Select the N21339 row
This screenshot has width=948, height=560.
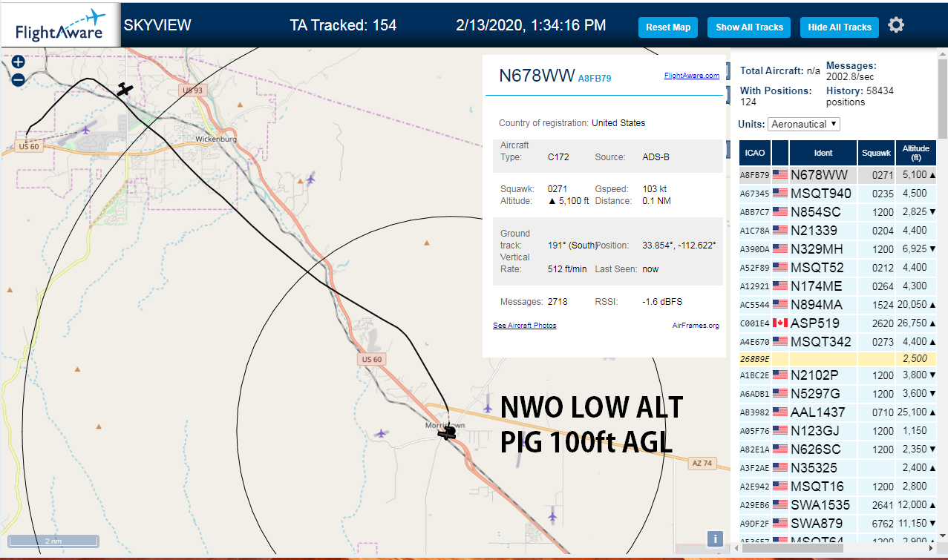click(838, 231)
